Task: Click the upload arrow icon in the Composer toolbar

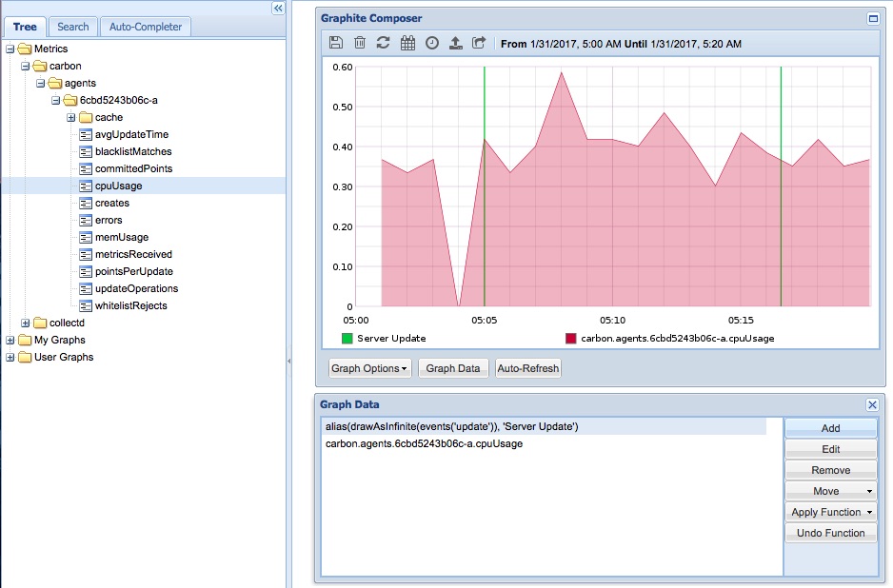Action: [x=456, y=43]
